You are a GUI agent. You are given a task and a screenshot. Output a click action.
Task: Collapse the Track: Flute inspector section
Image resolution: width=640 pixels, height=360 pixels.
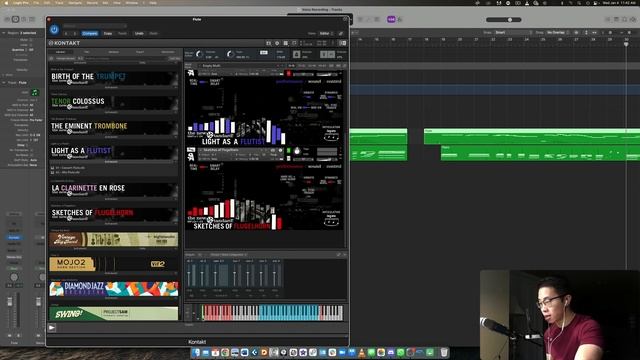click(4, 82)
